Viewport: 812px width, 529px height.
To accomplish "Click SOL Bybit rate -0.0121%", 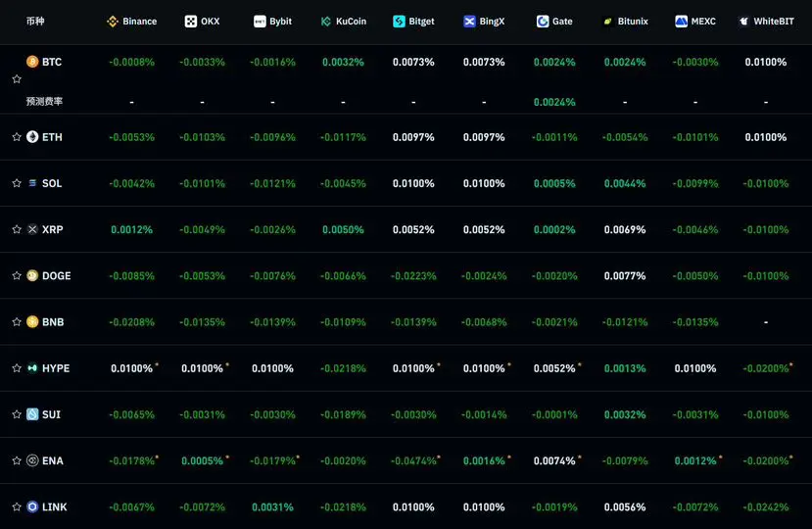I will (272, 183).
